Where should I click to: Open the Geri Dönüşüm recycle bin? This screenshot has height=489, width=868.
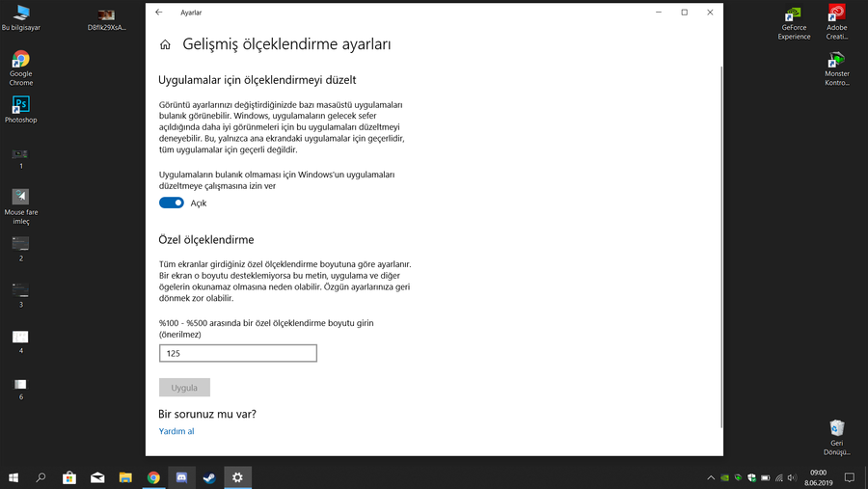click(836, 438)
